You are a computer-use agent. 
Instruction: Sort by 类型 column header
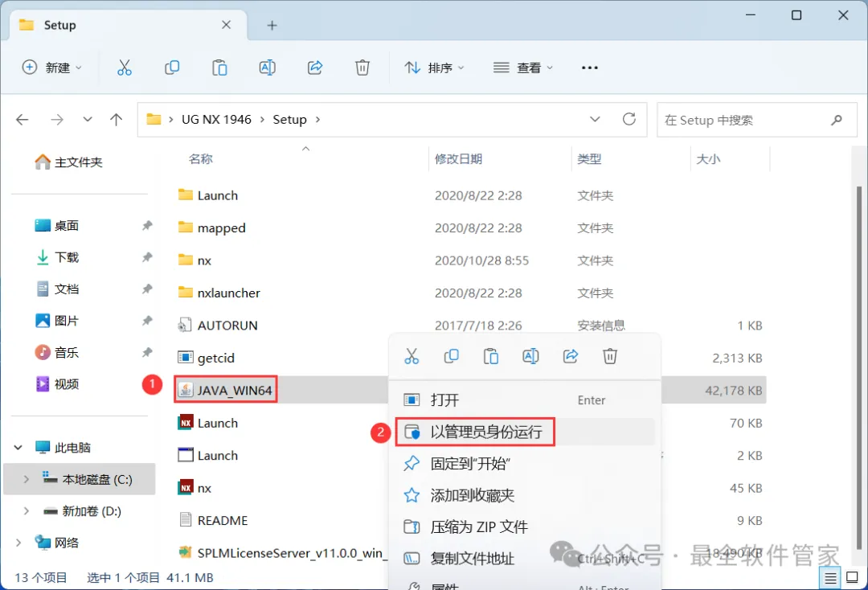pyautogui.click(x=589, y=159)
